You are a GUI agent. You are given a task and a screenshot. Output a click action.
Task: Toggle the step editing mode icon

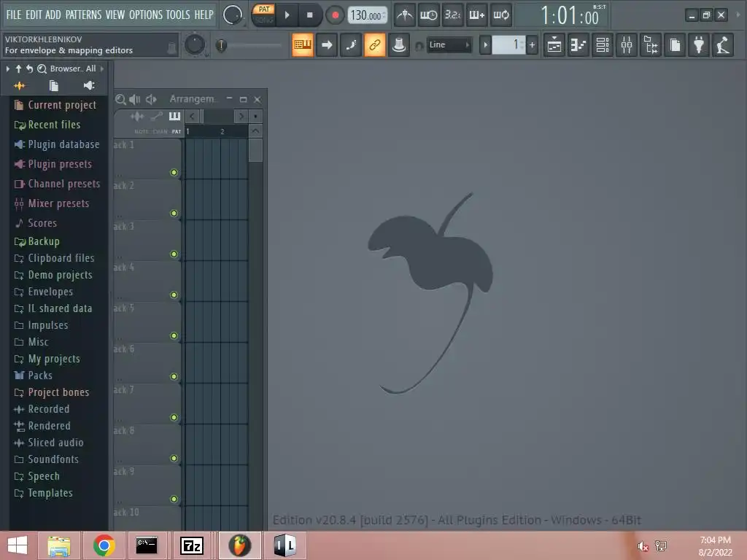pyautogui.click(x=351, y=45)
